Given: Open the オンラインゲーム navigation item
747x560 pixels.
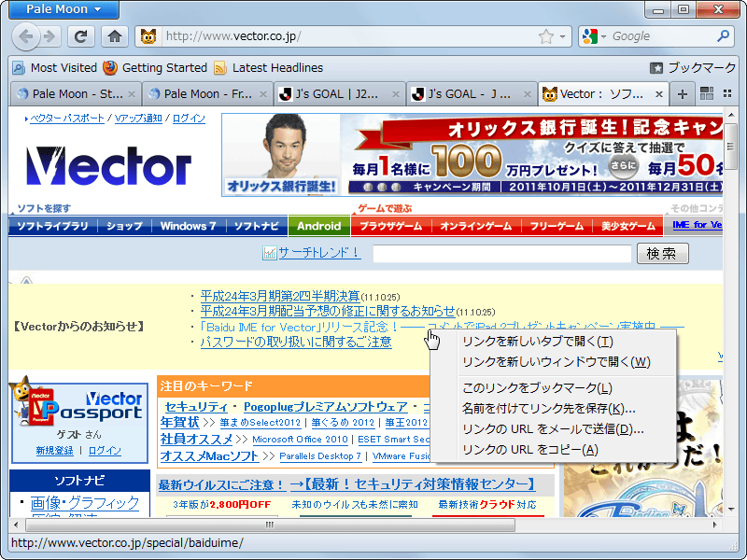Looking at the screenshot, I should 476,226.
